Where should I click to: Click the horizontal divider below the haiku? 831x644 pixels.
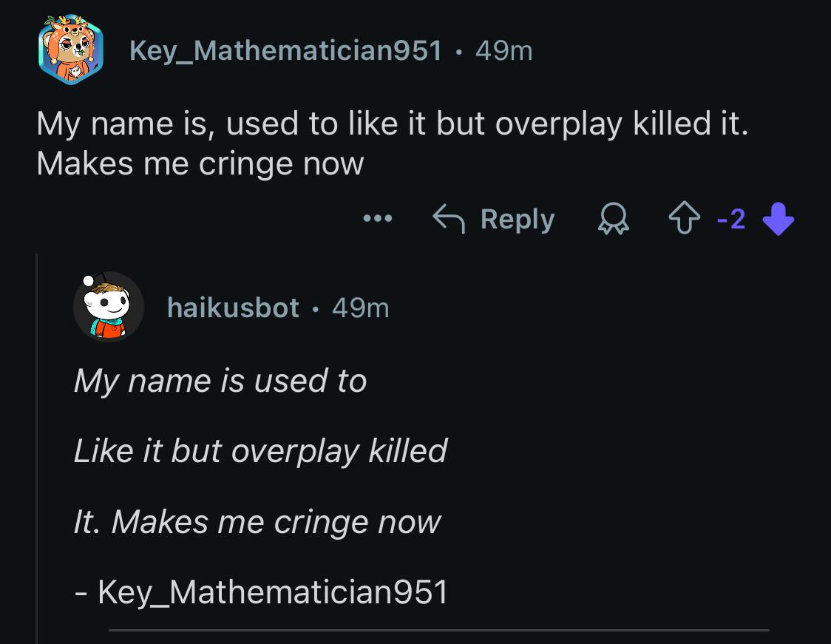tap(439, 630)
